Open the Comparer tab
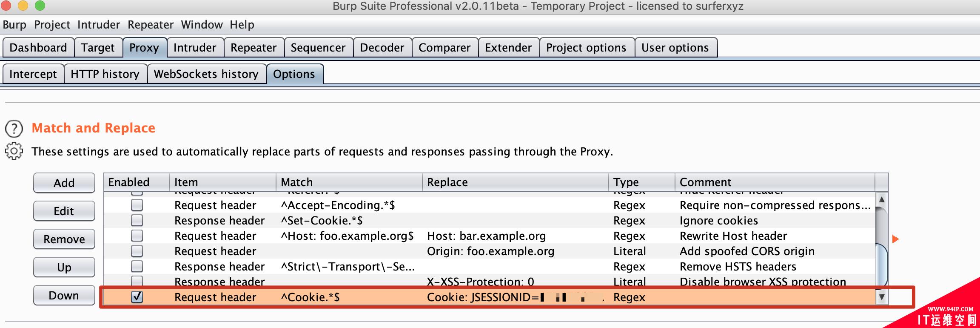Viewport: 980px width, 328px height. (x=444, y=47)
